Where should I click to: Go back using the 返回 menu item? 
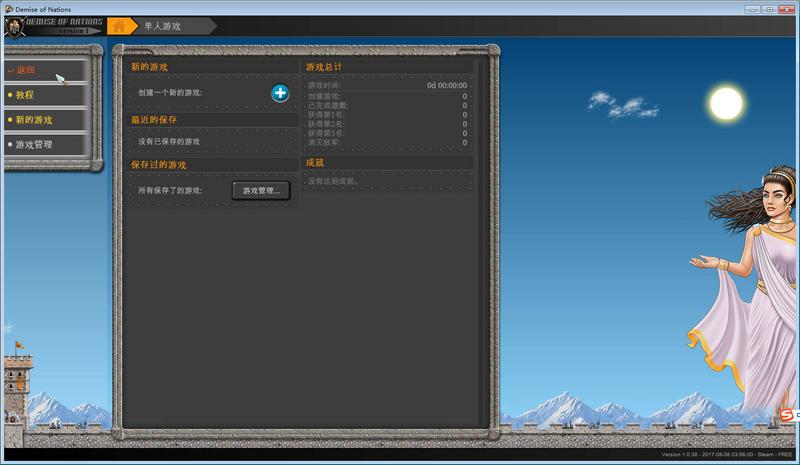point(26,70)
